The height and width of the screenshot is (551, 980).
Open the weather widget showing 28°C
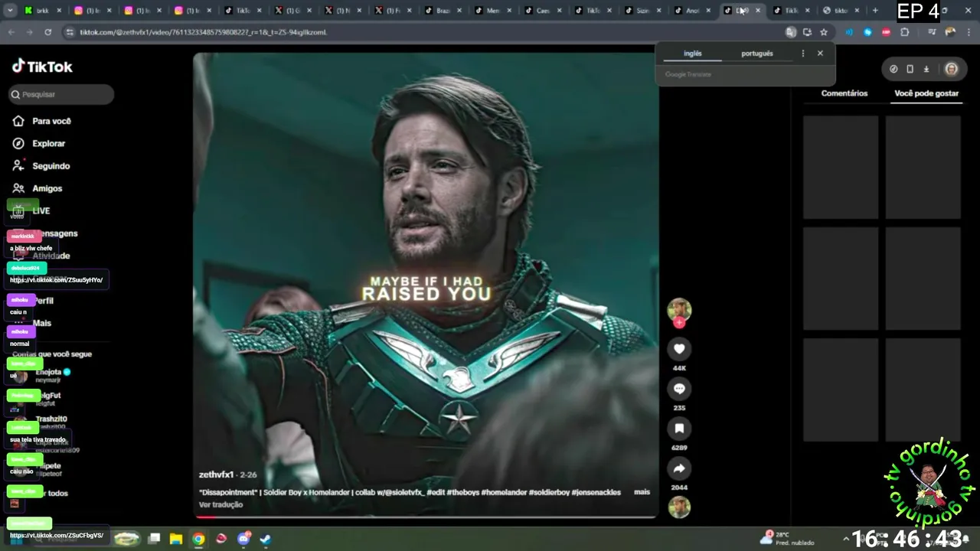(x=787, y=538)
